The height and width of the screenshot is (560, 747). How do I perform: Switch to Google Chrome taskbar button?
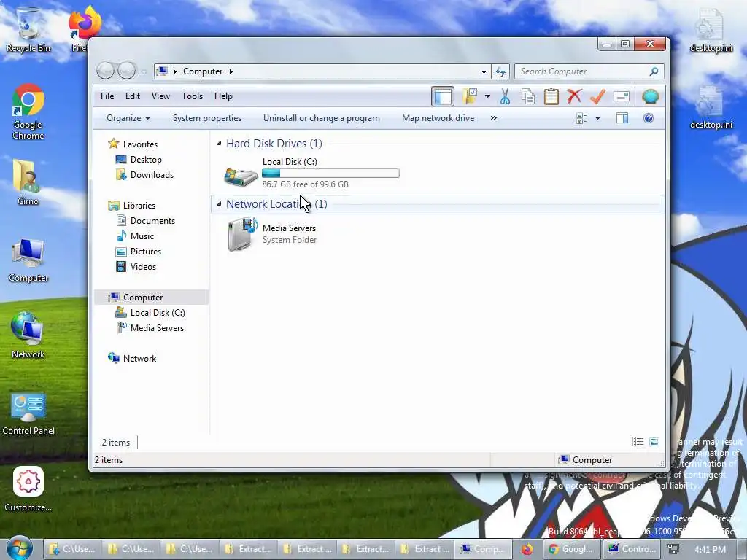[572, 549]
